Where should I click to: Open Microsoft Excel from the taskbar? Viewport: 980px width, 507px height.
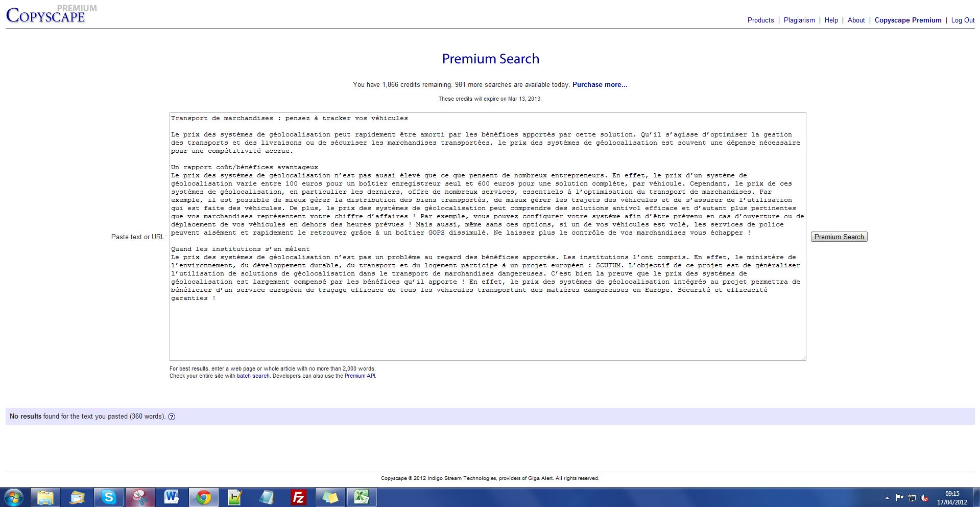click(x=362, y=497)
